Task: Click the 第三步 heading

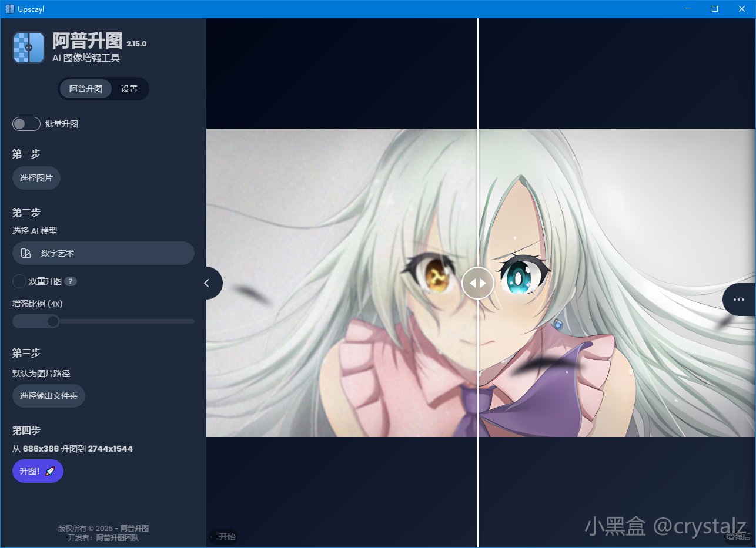Action: click(26, 353)
